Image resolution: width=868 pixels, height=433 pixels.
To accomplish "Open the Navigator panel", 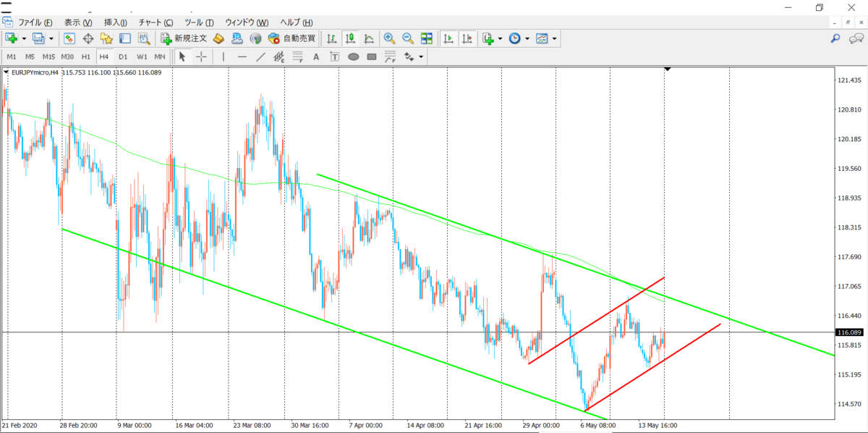I will click(106, 38).
